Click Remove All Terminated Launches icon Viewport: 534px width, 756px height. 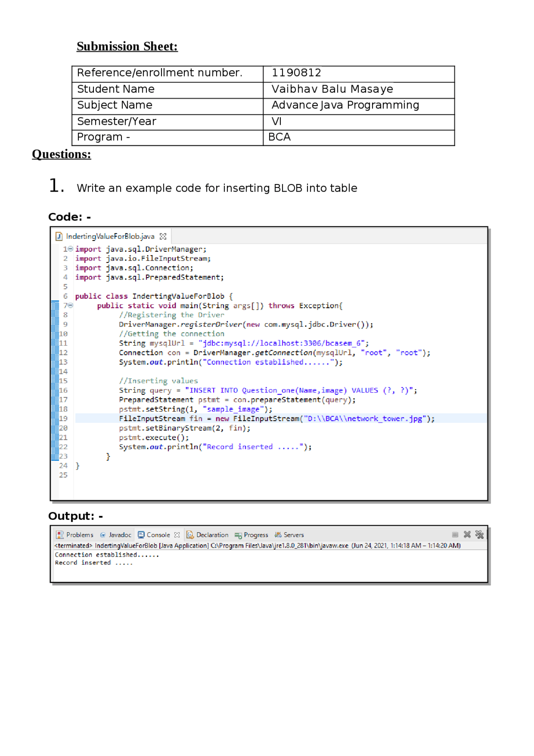pos(479,535)
